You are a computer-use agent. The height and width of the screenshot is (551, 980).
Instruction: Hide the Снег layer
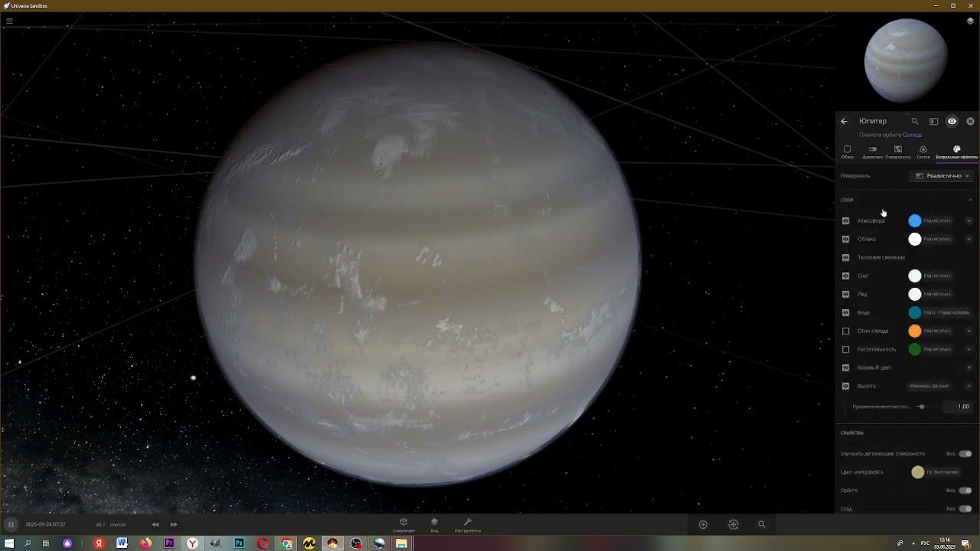(x=846, y=275)
